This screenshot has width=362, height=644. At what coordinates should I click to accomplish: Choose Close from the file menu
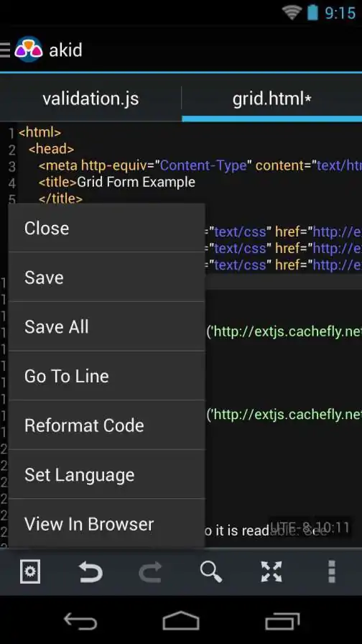click(107, 228)
